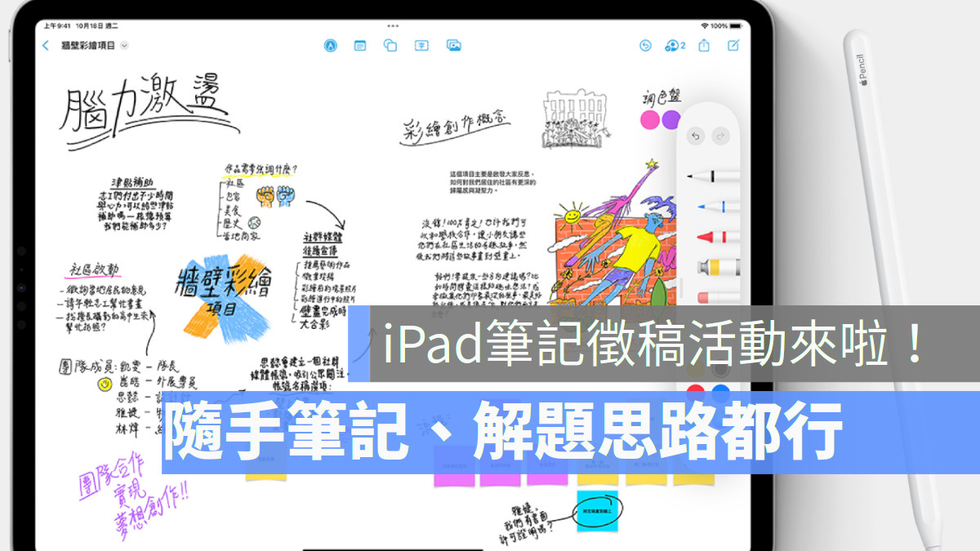Redo using the tool palette arrow
Screen dimensions: 980x551
coord(719,136)
